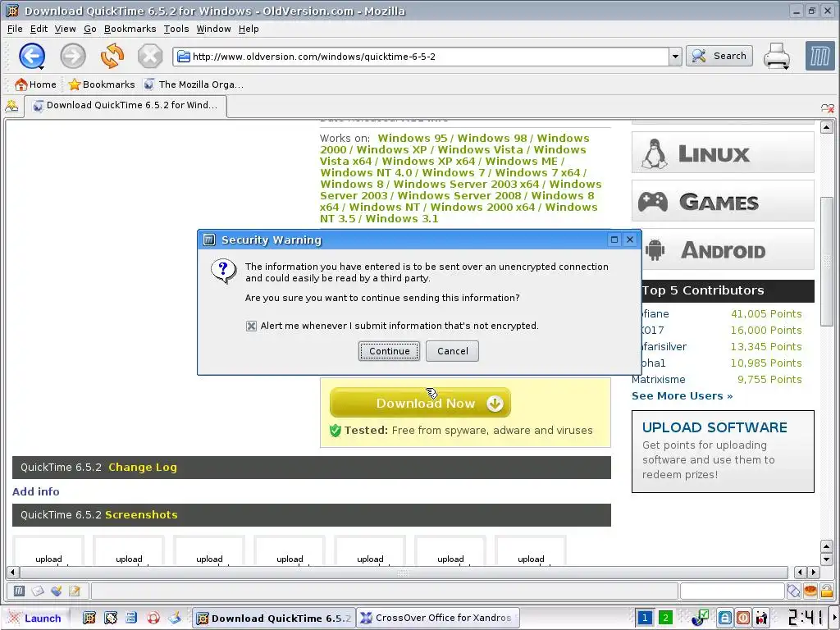Reload the page with the orange arrows icon
This screenshot has width=840, height=630.
point(112,56)
